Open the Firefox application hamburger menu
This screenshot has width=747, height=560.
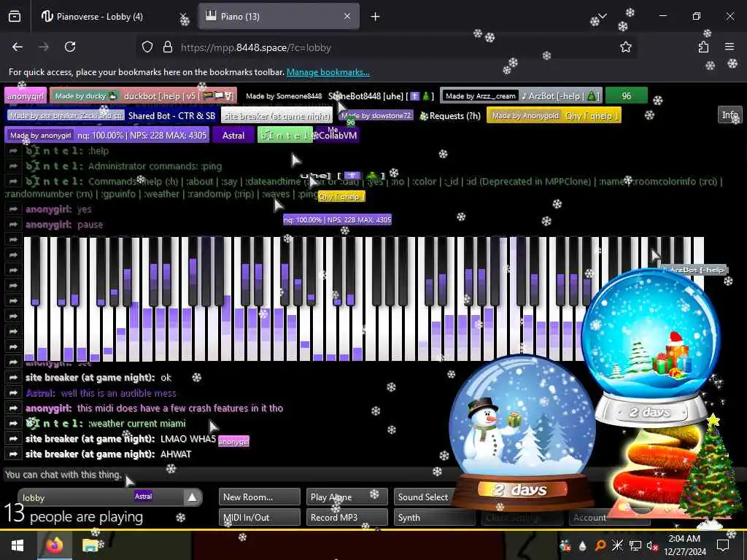pyautogui.click(x=729, y=47)
